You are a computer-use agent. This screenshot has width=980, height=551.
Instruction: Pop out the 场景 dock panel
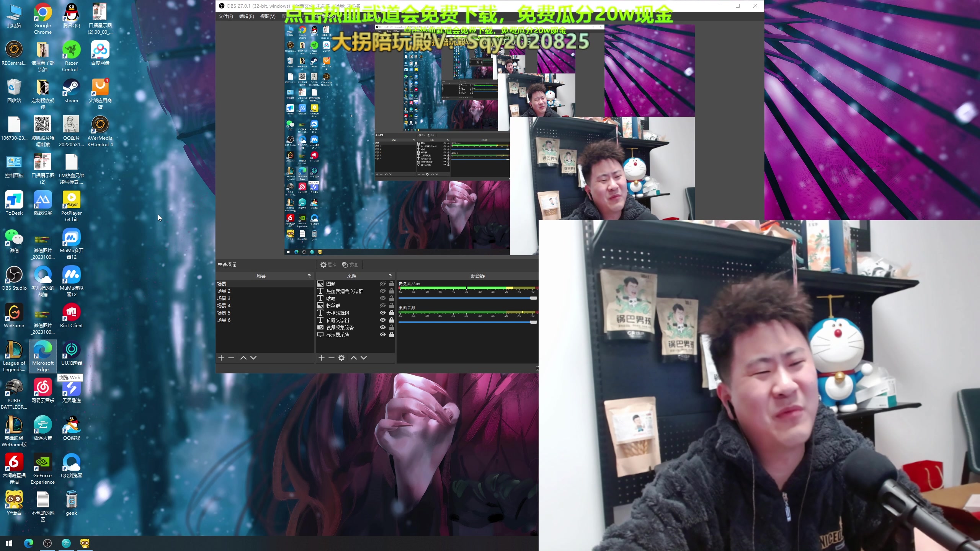pyautogui.click(x=310, y=276)
